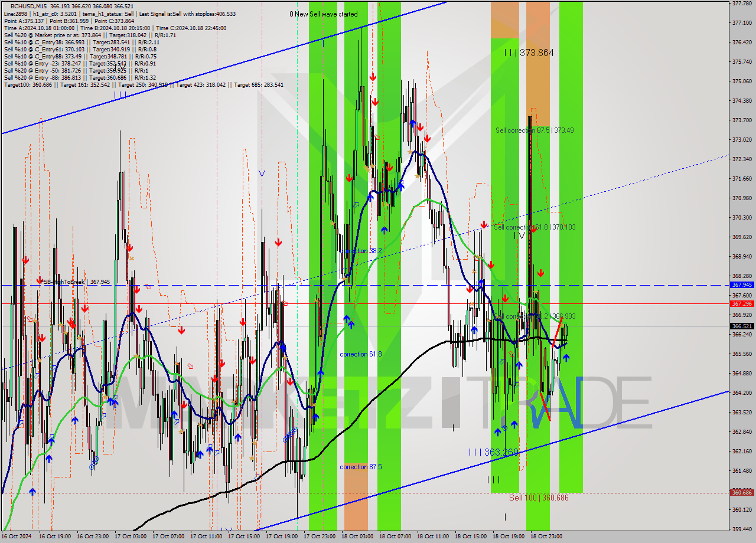Click '18 Oct 19:00' on time axis

coord(508,537)
